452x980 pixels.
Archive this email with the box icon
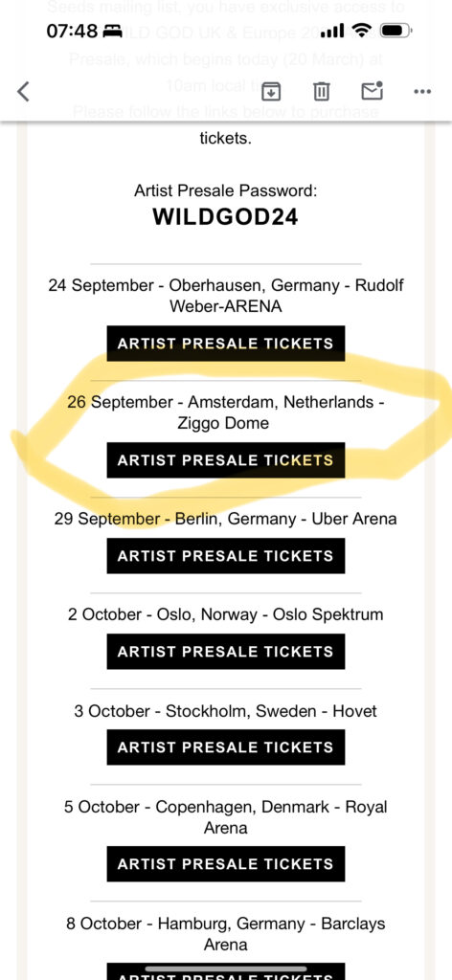point(271,91)
